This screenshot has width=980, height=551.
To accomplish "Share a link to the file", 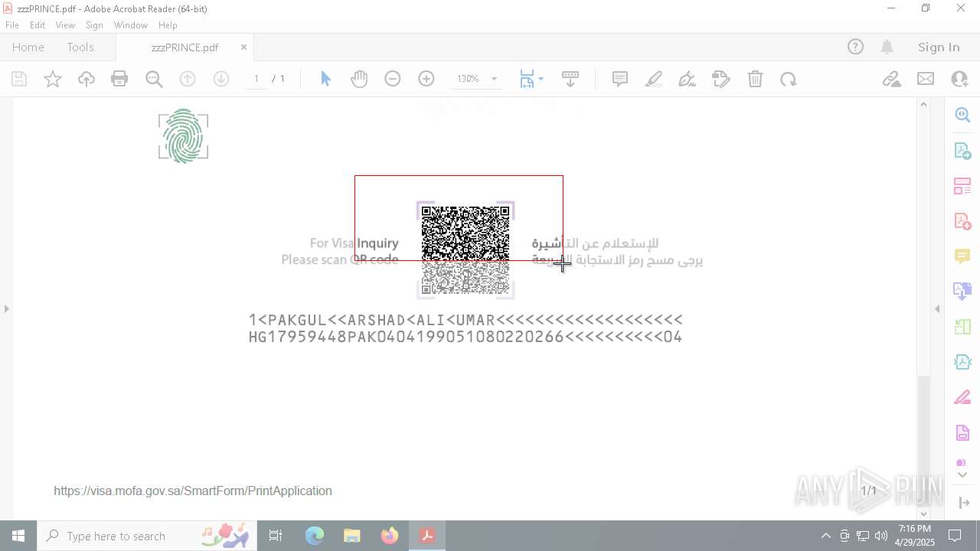I will click(x=891, y=79).
